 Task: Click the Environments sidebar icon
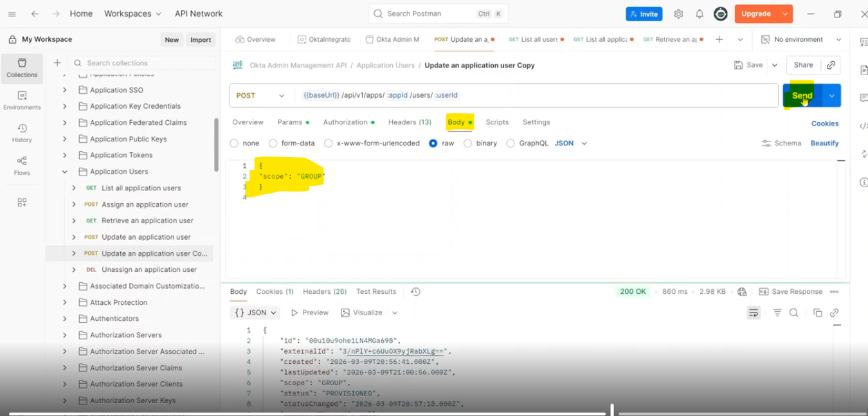click(22, 100)
